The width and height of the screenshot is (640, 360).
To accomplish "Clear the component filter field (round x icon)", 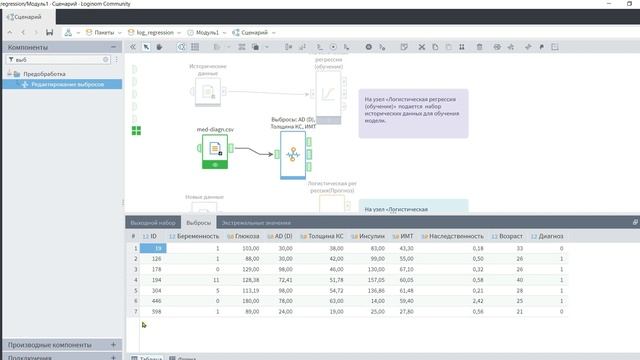I will coord(105,60).
